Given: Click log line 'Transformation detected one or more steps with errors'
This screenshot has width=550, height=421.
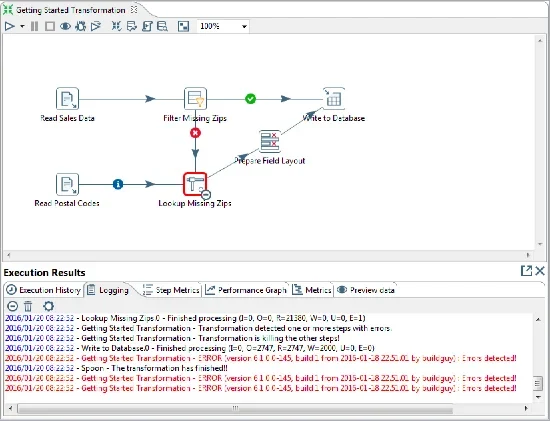Looking at the screenshot, I should pos(199,328).
